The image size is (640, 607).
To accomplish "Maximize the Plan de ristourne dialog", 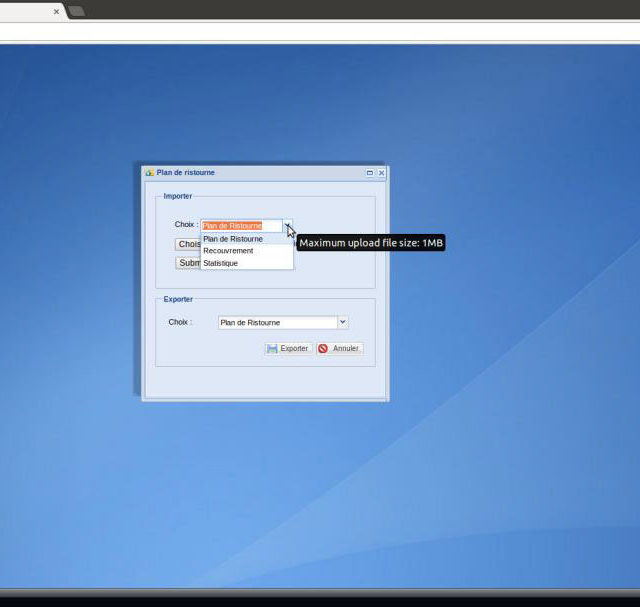I will (370, 173).
